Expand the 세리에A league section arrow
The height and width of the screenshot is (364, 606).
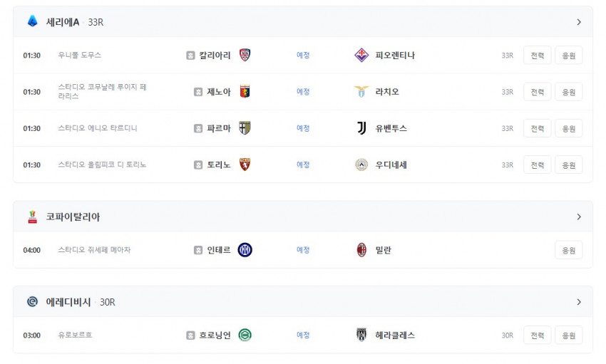coord(579,22)
